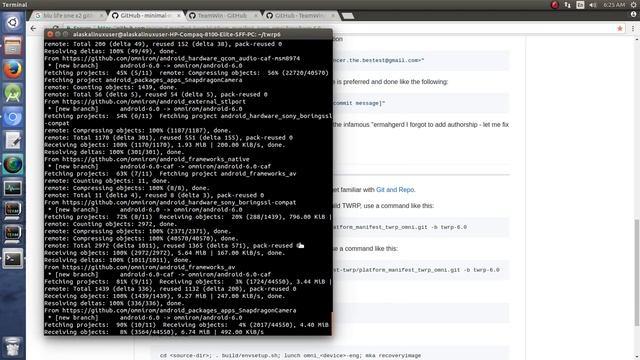The height and width of the screenshot is (360, 640).
Task: Click the terminal title bar text
Action: (x=176, y=34)
